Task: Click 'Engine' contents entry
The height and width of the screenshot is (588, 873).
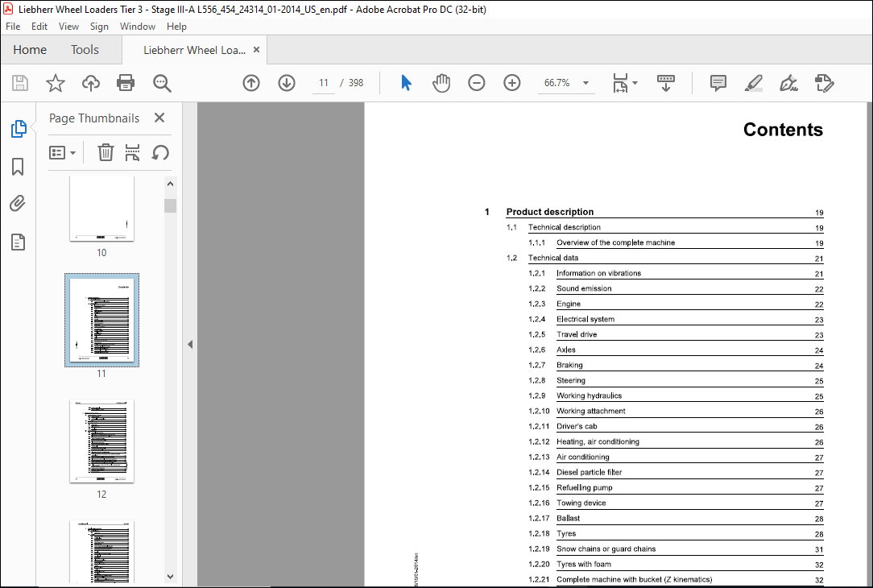Action: click(x=569, y=304)
